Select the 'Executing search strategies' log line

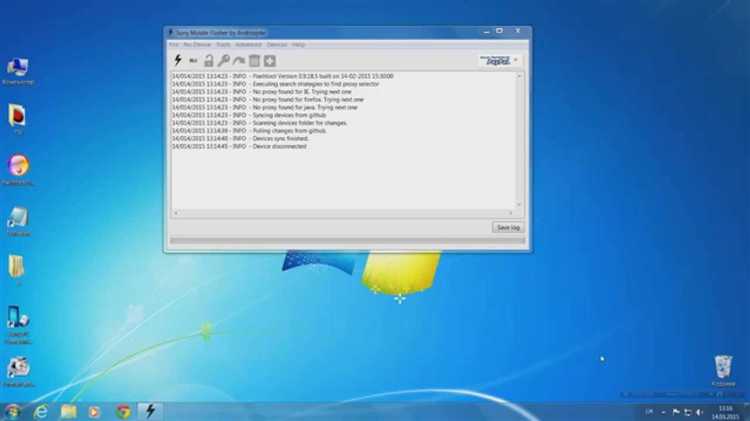click(276, 84)
